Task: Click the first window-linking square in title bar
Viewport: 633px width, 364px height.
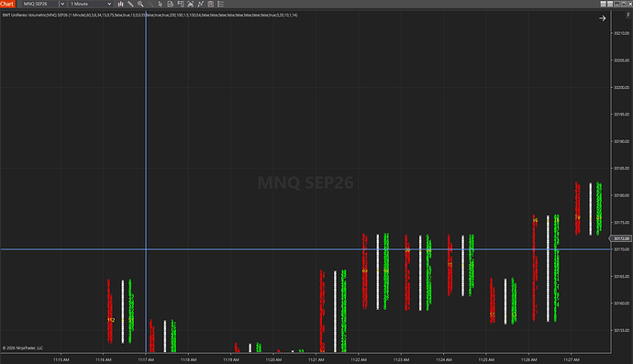Action: (x=603, y=4)
